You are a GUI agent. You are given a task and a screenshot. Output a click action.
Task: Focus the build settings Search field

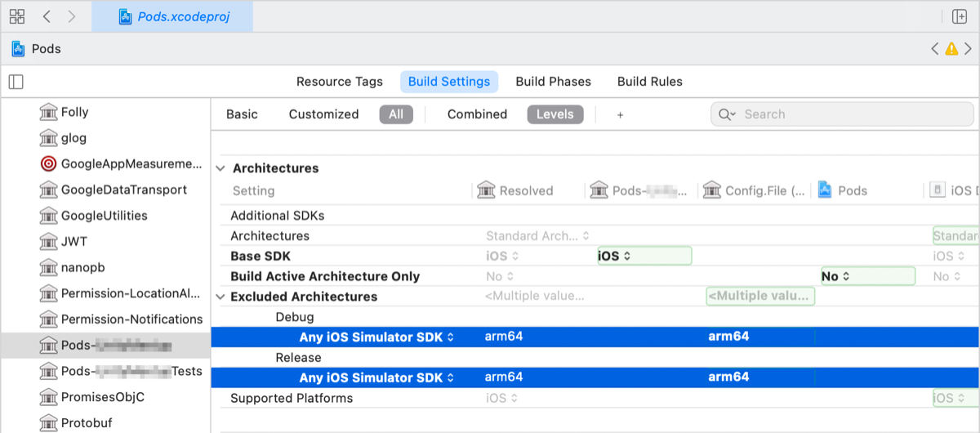pyautogui.click(x=842, y=114)
